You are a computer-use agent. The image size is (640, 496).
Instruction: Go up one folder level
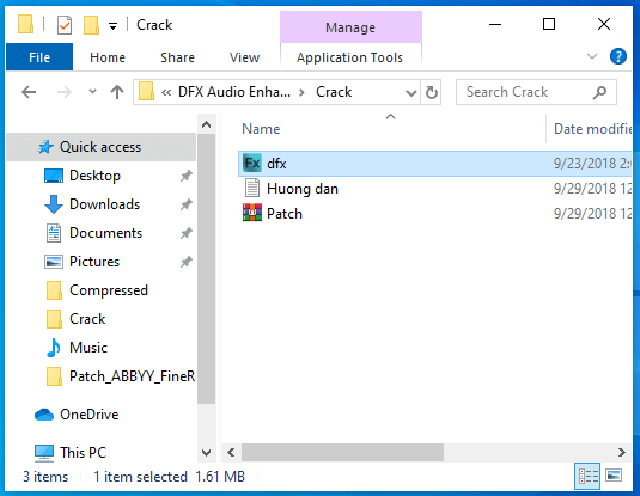(117, 92)
